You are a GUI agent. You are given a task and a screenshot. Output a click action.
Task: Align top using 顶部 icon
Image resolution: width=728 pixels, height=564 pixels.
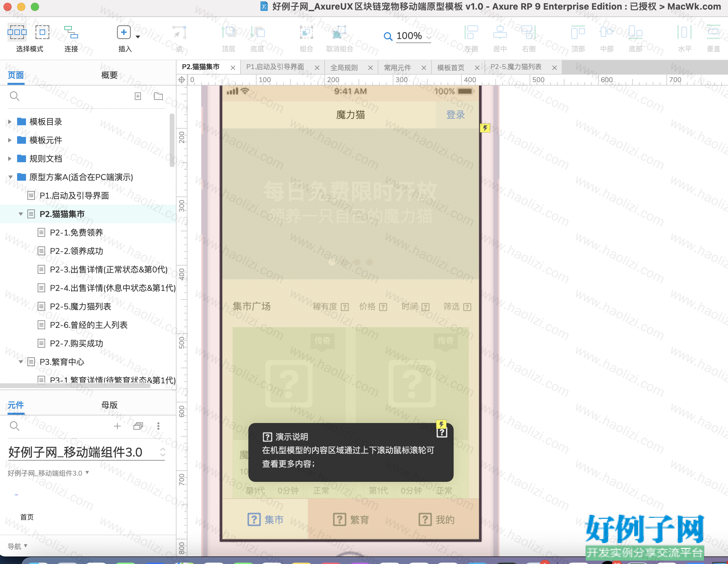point(578,33)
